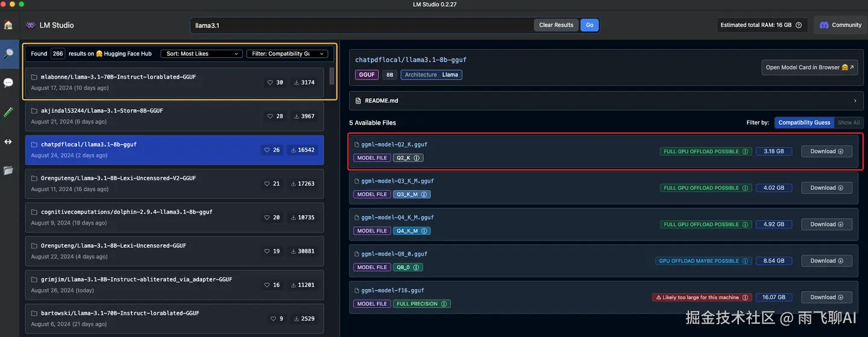Click info icon on Likely too large badge

[x=746, y=297]
